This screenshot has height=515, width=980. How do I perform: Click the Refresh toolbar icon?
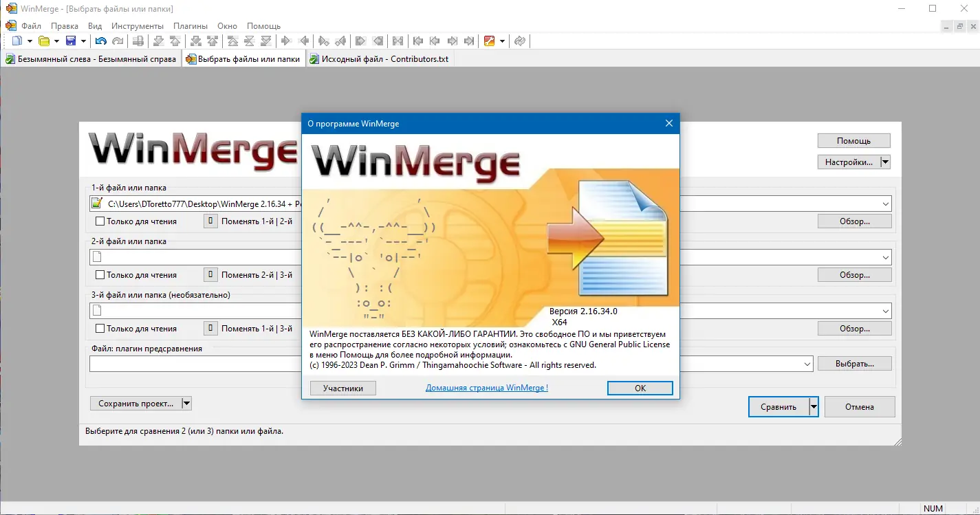[x=520, y=41]
